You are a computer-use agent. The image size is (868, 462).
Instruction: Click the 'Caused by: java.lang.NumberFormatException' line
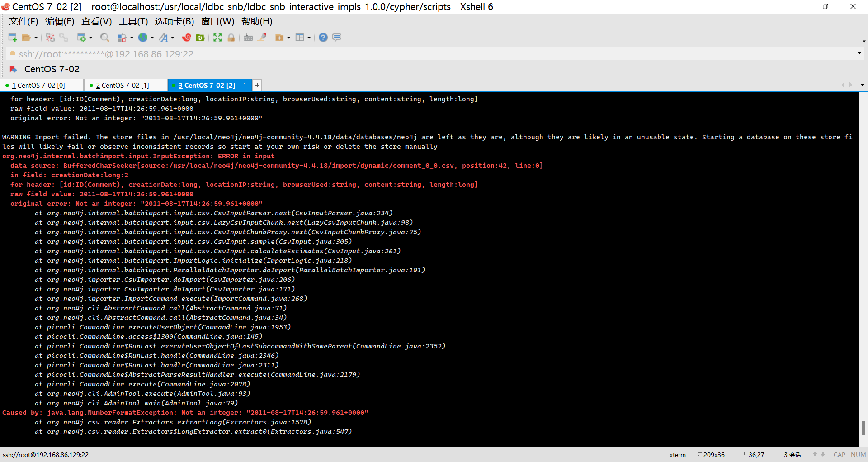pos(185,413)
